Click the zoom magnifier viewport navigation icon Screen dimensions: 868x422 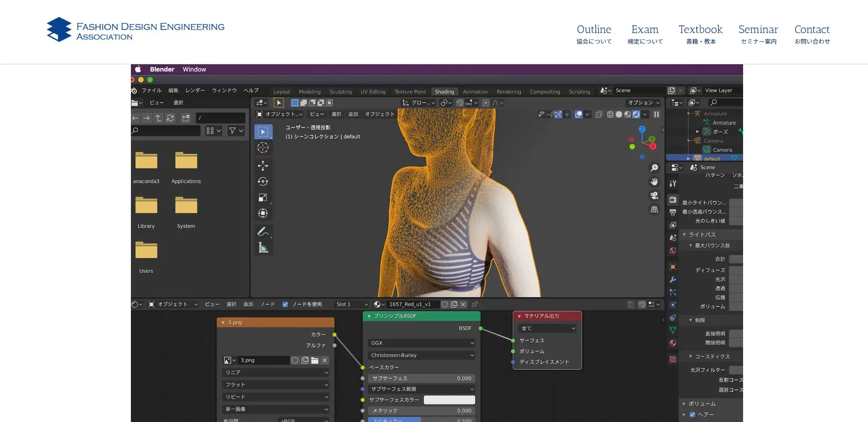tap(654, 168)
